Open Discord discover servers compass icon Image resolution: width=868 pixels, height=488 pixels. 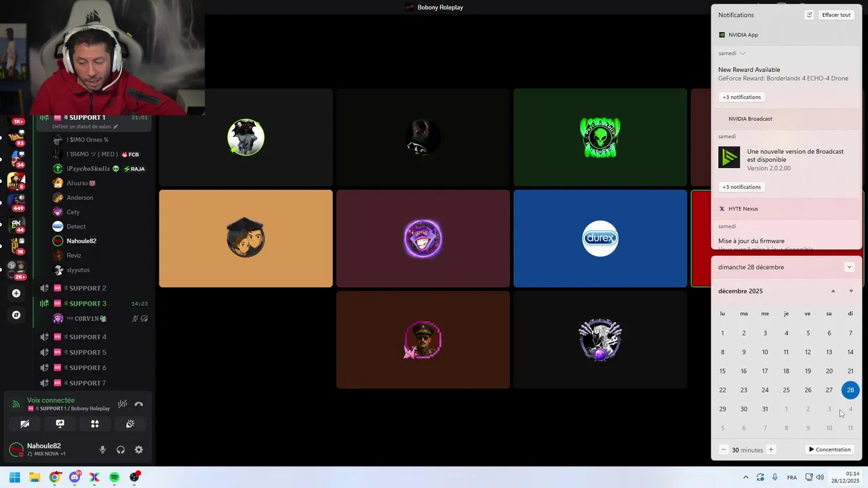(16, 315)
